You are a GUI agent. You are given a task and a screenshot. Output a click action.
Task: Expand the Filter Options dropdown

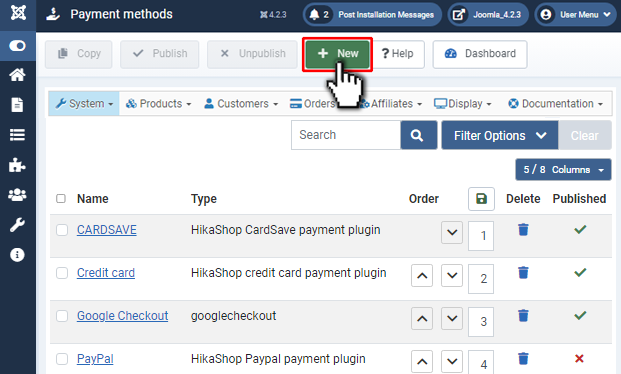click(500, 135)
